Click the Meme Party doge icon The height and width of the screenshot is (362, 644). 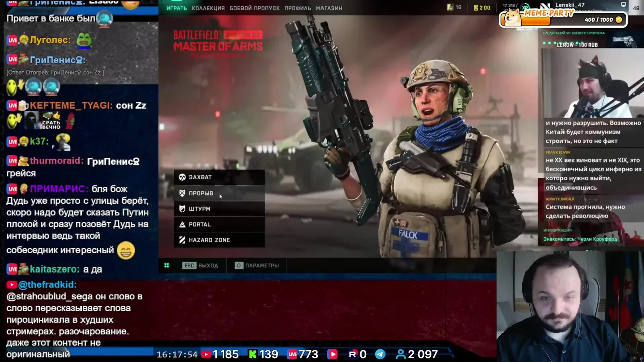click(x=513, y=17)
